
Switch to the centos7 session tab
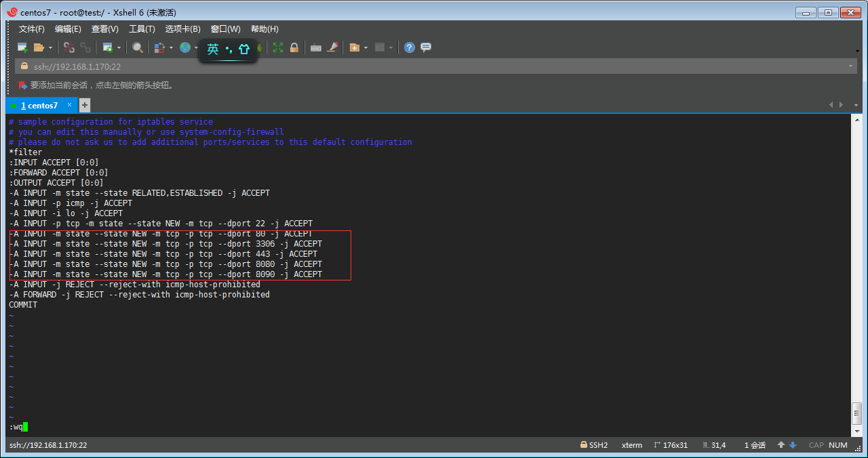tap(39, 106)
